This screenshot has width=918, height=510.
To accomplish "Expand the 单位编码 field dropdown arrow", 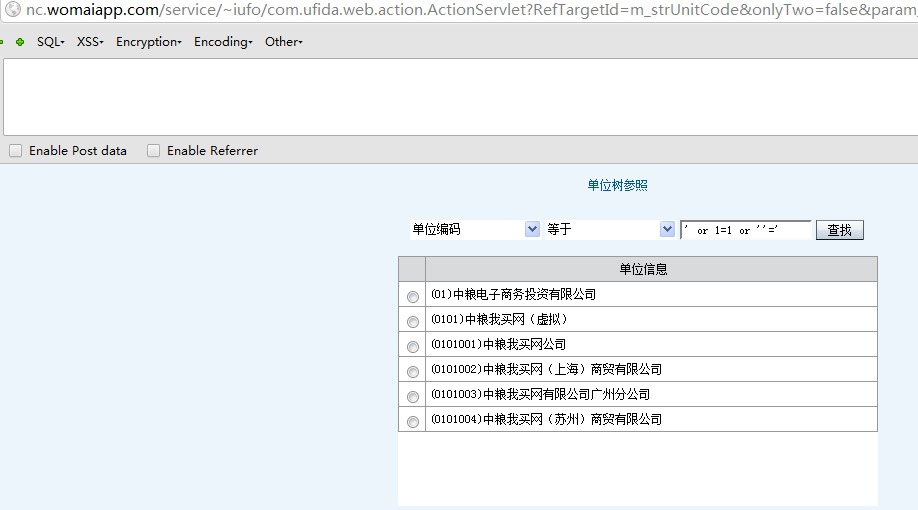I will [x=532, y=229].
